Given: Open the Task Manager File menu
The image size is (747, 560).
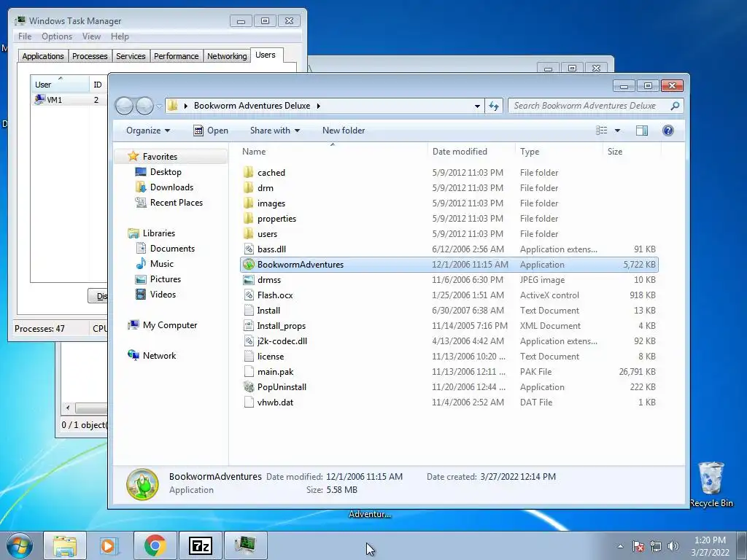Looking at the screenshot, I should tap(25, 36).
